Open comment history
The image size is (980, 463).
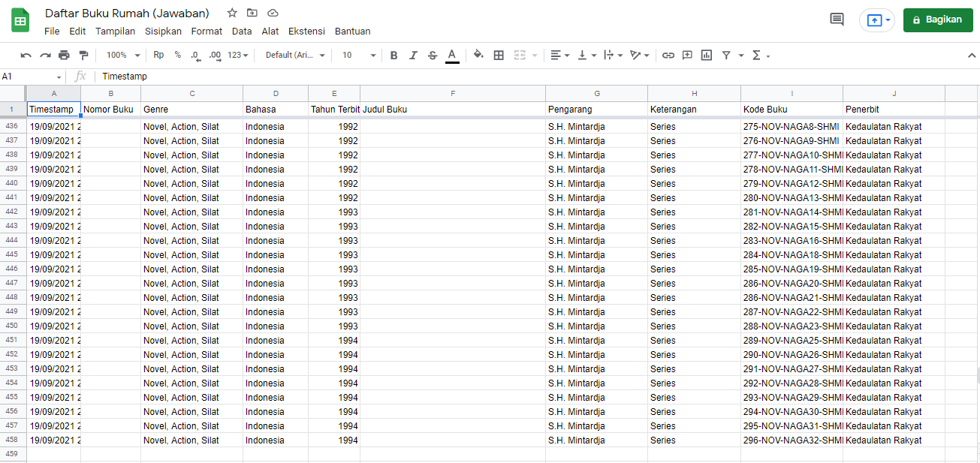(837, 20)
